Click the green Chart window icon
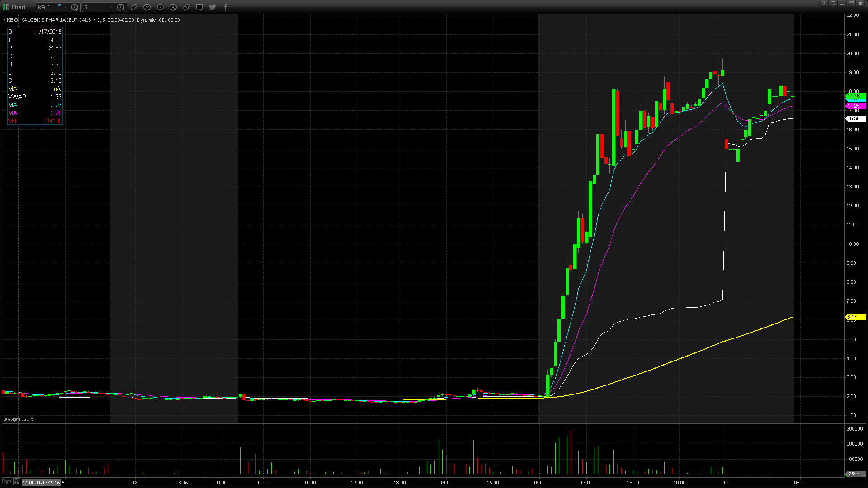The width and height of the screenshot is (868, 488). (6, 7)
